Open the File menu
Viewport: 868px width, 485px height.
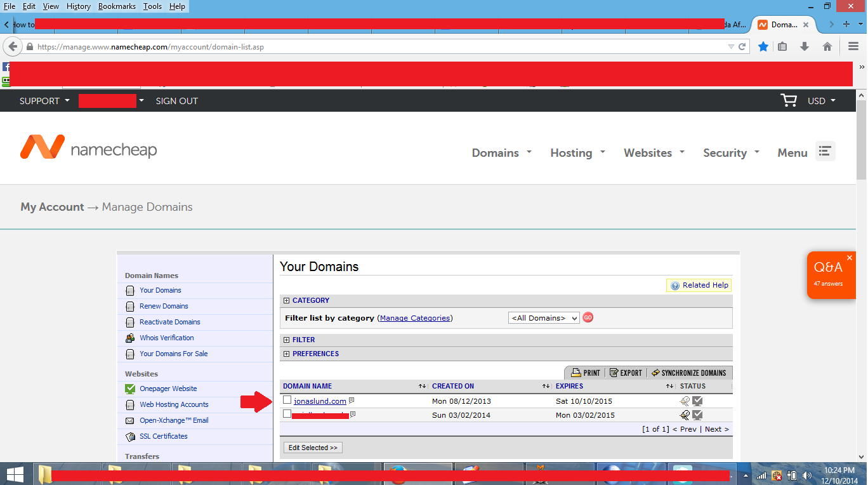tap(10, 6)
